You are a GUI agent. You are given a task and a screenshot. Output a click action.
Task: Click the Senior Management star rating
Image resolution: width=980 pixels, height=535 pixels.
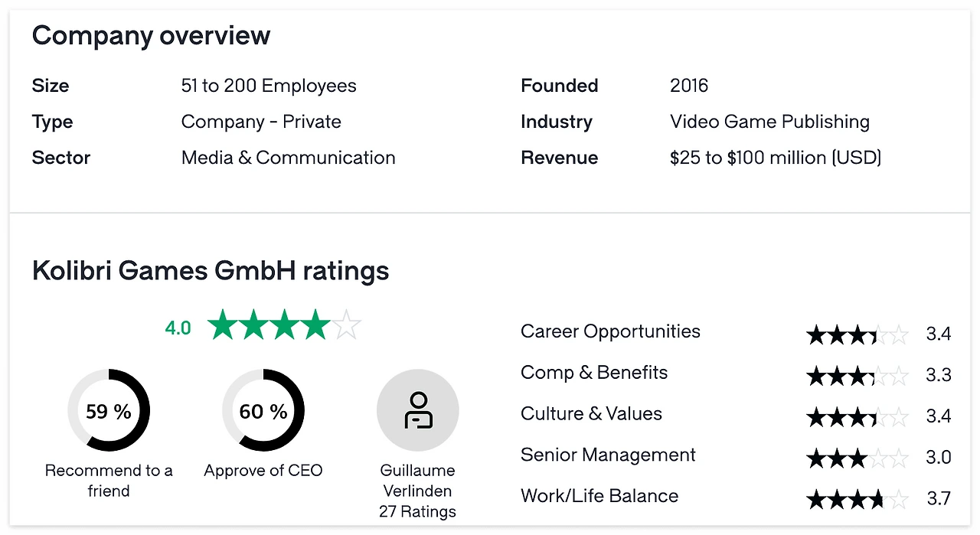[x=857, y=458]
